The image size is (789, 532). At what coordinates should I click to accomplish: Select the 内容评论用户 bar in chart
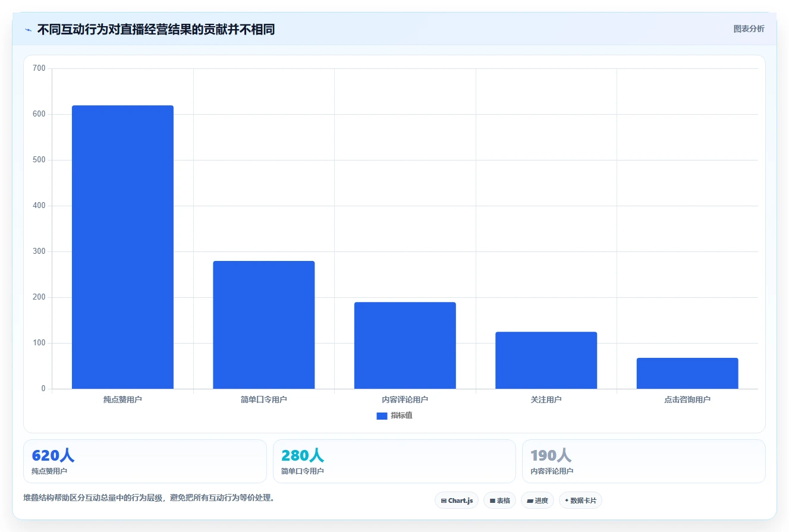(x=405, y=345)
